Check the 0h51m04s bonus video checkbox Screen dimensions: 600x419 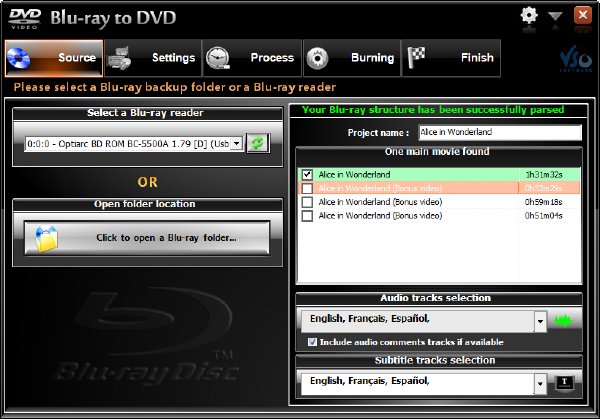(x=307, y=215)
